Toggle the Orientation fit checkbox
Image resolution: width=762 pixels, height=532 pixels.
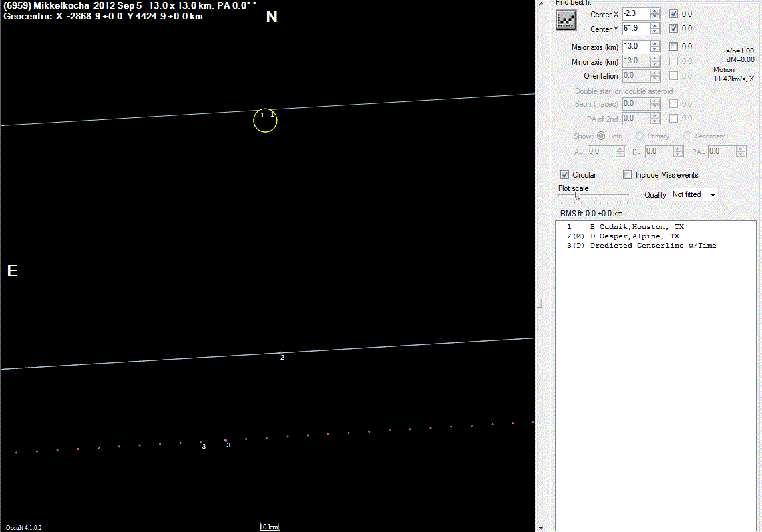pyautogui.click(x=674, y=76)
